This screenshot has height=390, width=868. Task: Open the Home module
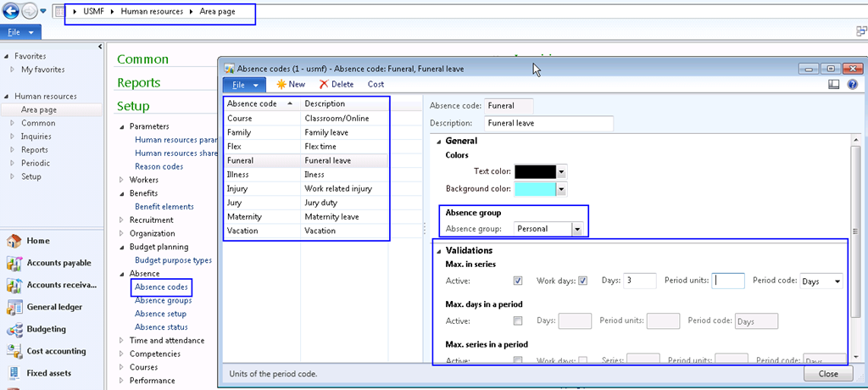(37, 241)
